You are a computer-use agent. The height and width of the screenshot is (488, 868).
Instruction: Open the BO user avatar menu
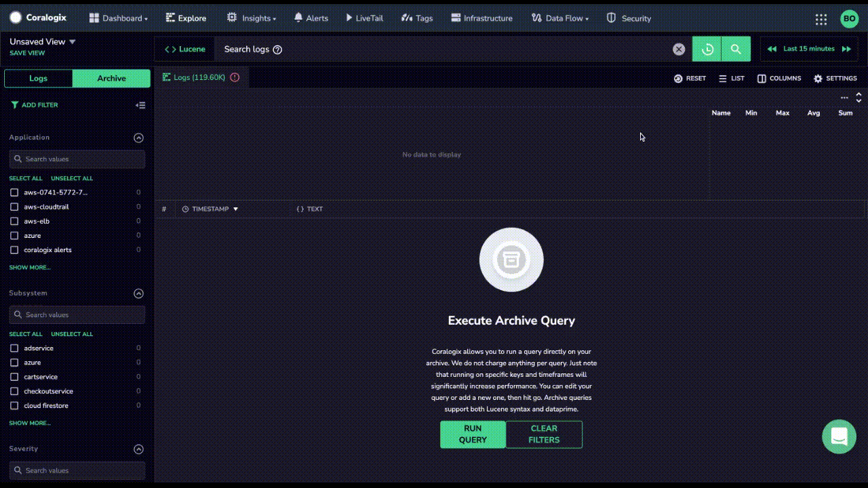tap(849, 19)
